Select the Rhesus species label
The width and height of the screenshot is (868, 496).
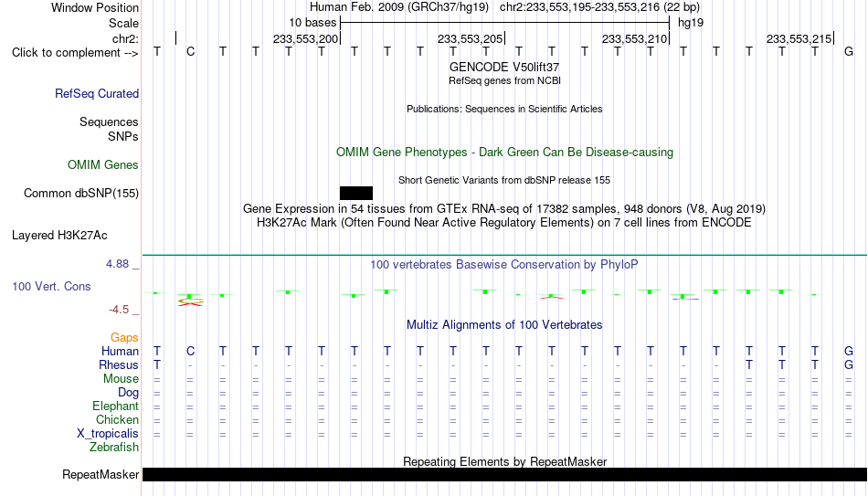pyautogui.click(x=119, y=365)
